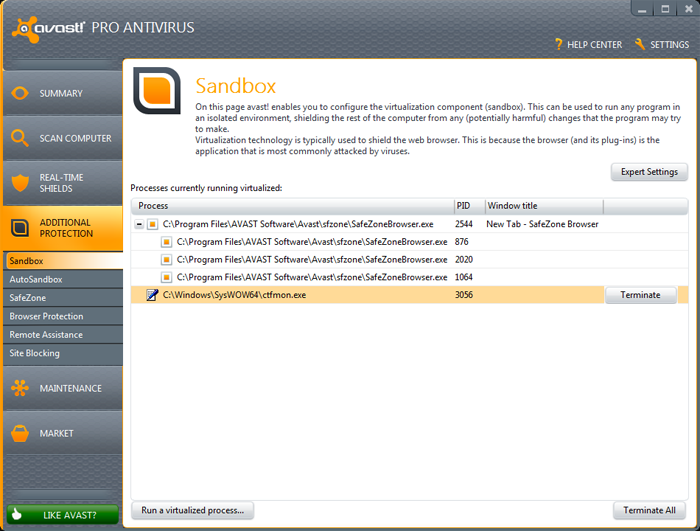Sort by the PID column header

coord(469,206)
